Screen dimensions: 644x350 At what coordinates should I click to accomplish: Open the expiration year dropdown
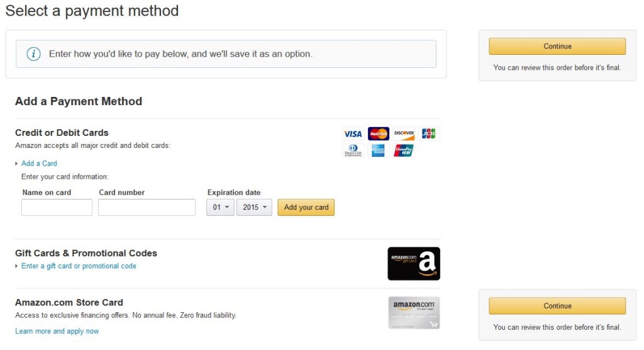[254, 207]
